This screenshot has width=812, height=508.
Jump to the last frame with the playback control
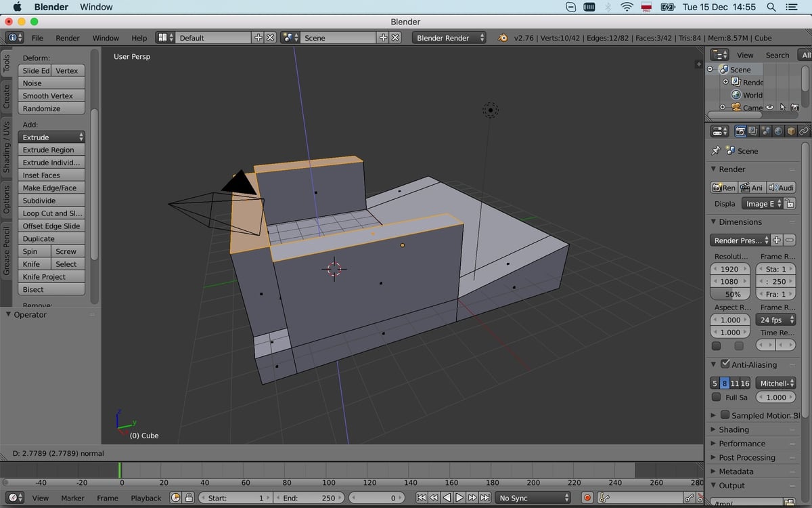tap(487, 498)
